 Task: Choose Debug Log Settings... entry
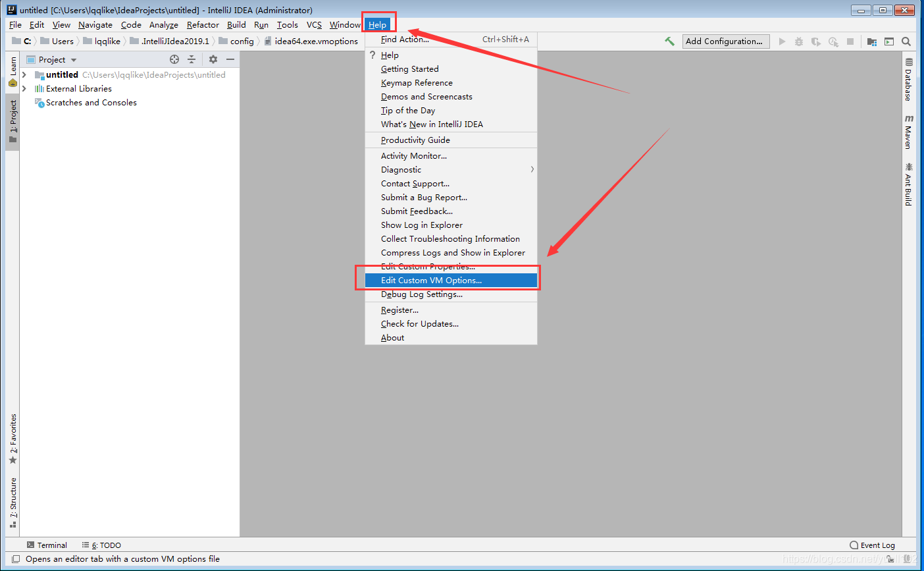[x=451, y=294]
